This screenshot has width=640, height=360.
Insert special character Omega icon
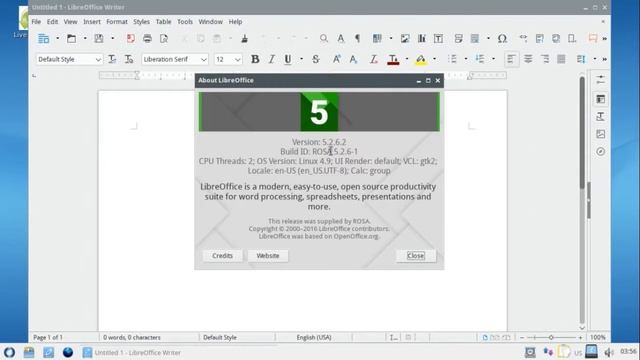point(502,38)
